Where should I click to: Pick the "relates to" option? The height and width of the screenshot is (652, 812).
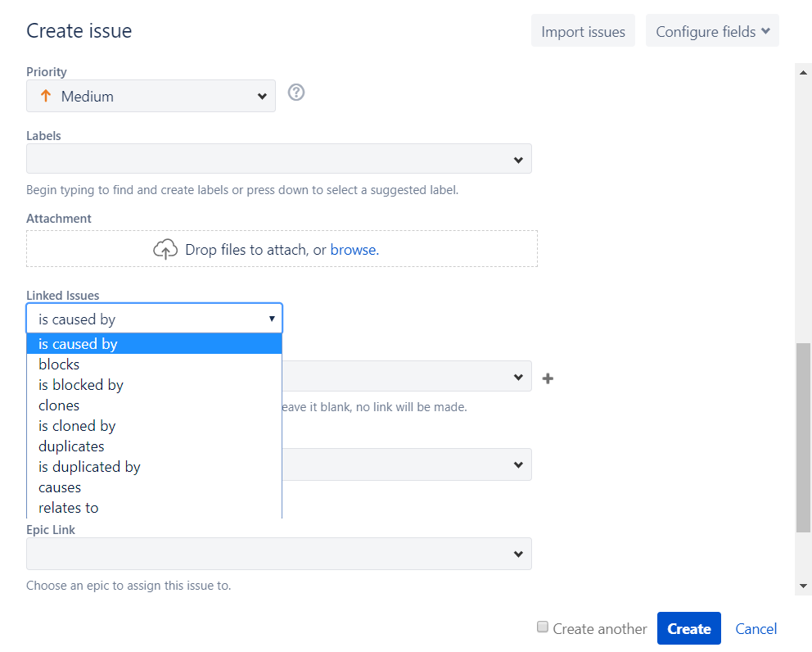pos(69,508)
